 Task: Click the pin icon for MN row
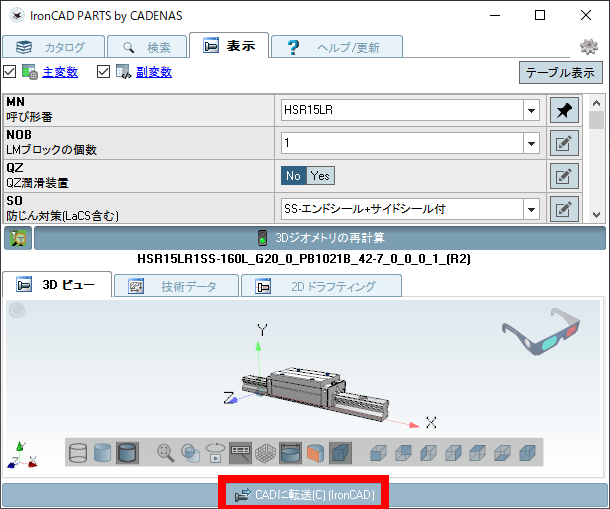pos(564,110)
